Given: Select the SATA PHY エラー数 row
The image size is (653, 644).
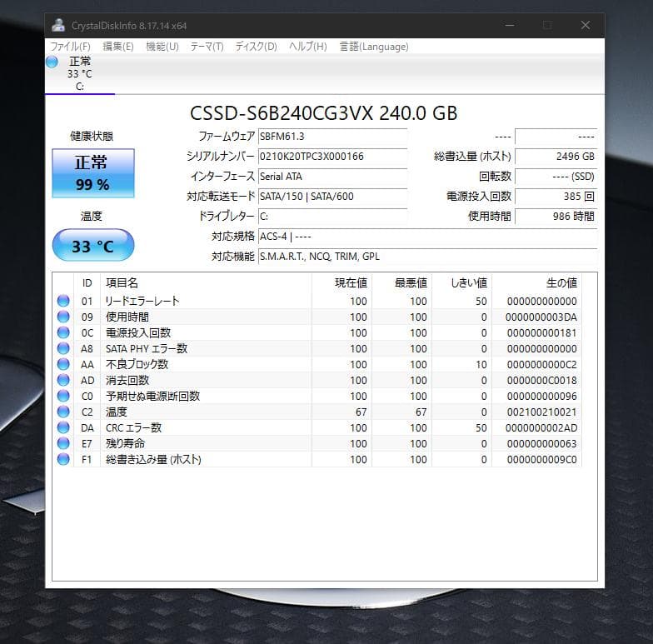Looking at the screenshot, I should [x=317, y=348].
